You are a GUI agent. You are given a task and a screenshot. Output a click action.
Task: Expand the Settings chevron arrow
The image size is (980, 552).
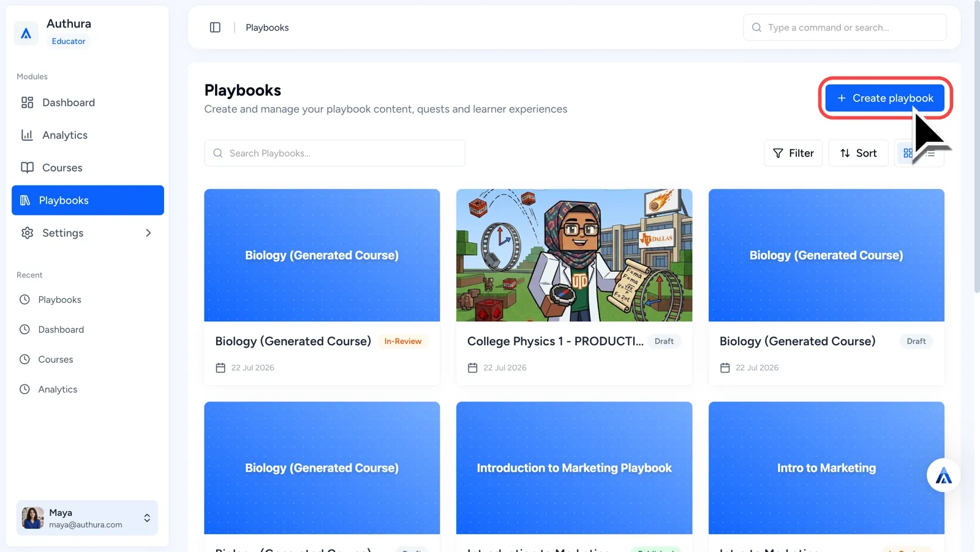click(148, 233)
